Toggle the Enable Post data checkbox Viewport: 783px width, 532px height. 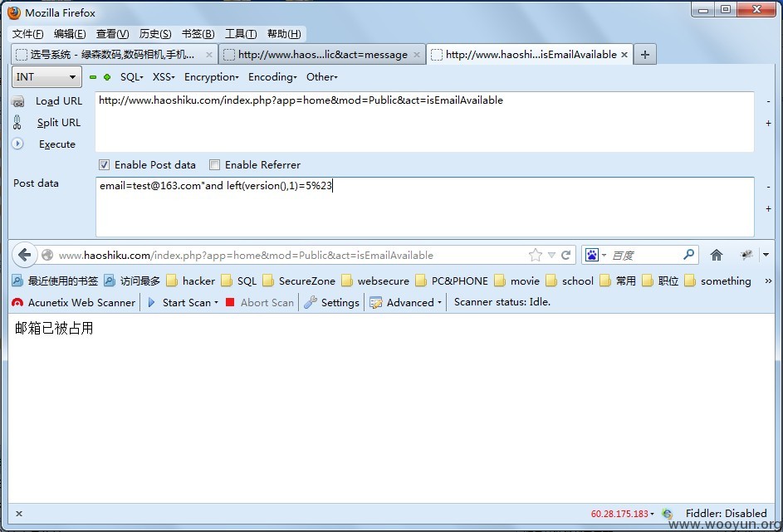point(104,164)
